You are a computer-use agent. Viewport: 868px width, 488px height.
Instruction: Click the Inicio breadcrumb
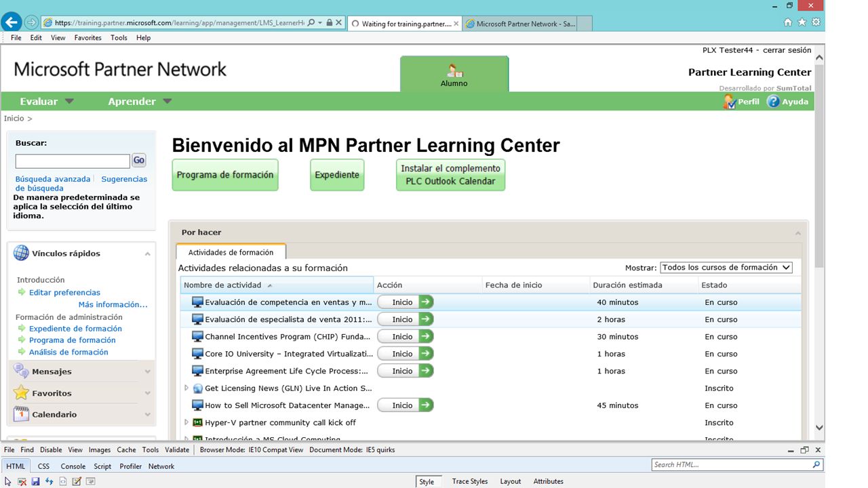click(14, 119)
